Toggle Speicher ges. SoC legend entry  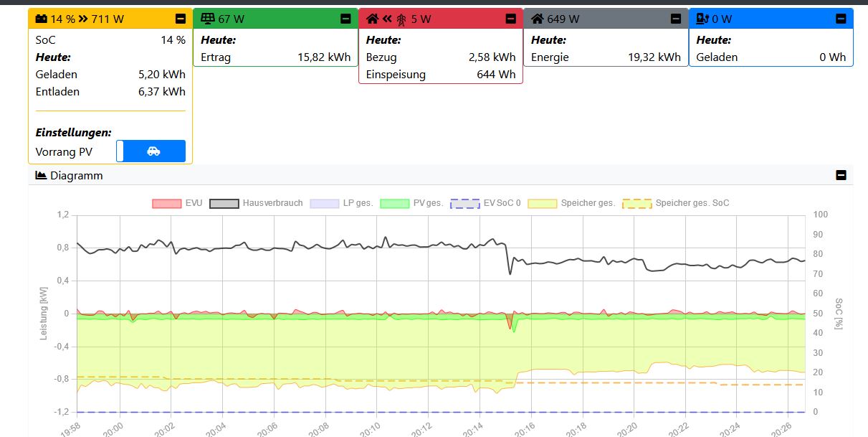(x=676, y=203)
